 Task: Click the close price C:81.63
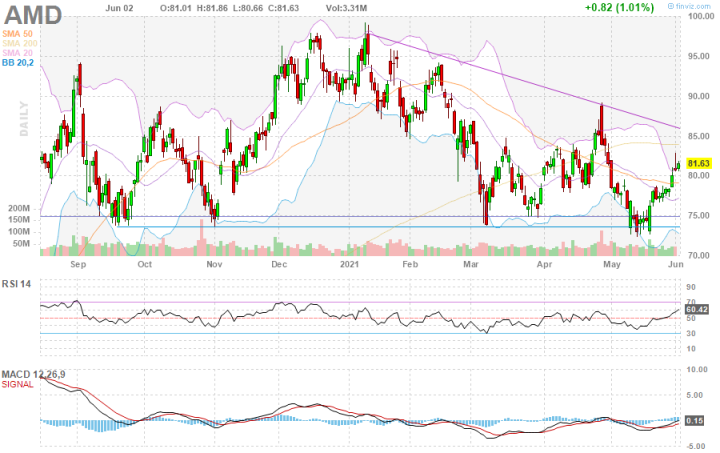click(x=282, y=8)
